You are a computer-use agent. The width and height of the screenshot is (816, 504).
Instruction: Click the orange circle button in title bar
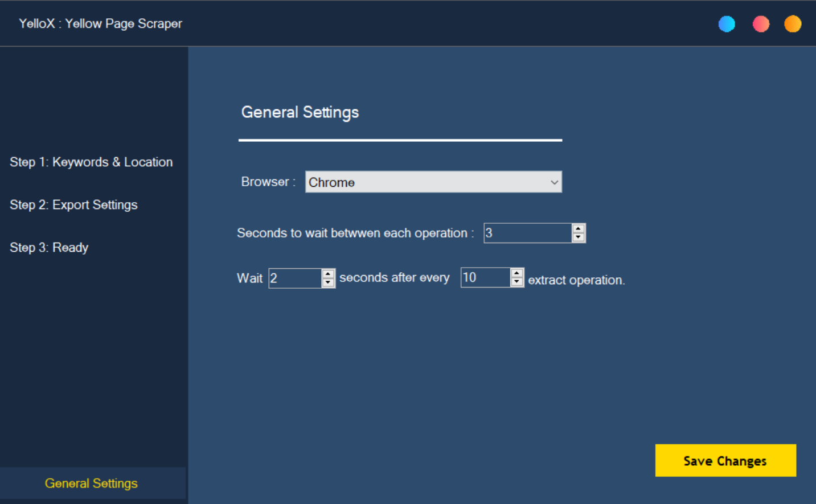793,24
